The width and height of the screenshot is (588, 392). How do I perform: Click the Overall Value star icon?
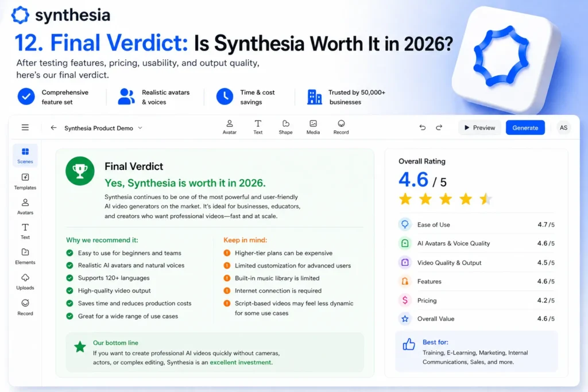(405, 319)
